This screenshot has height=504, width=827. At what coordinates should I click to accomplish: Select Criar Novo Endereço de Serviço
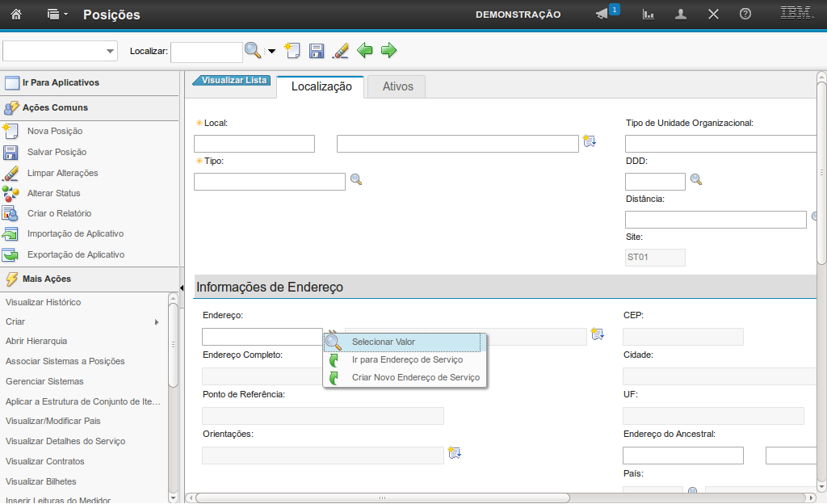415,377
